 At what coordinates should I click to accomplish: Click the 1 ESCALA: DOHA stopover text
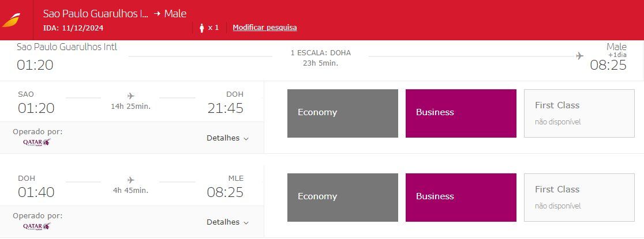pos(320,53)
